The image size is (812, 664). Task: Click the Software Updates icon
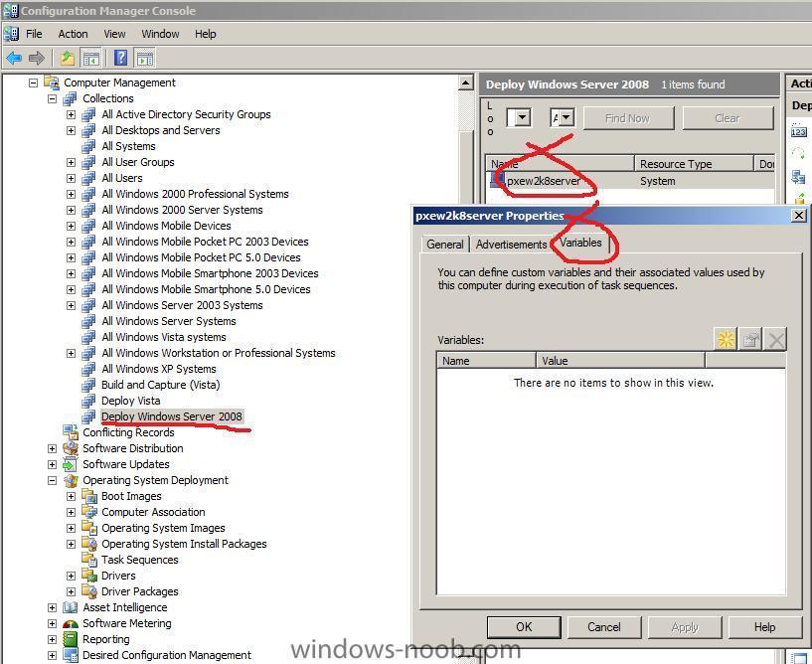(70, 464)
